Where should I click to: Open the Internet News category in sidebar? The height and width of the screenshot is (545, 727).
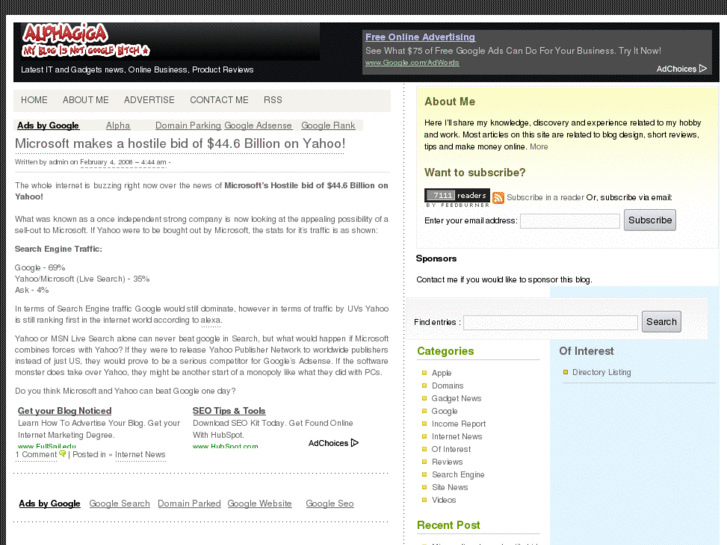pyautogui.click(x=457, y=436)
